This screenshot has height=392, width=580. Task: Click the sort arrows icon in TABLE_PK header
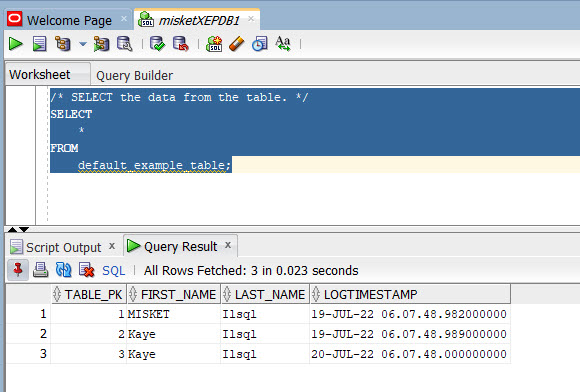[x=57, y=294]
